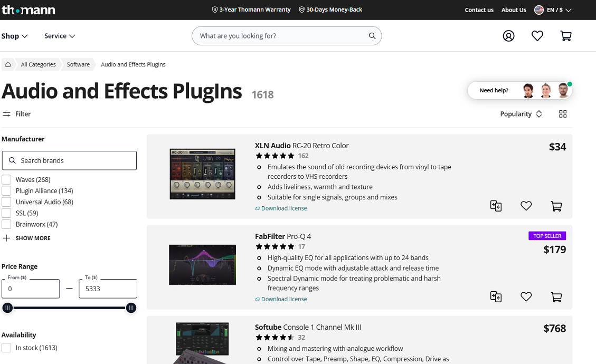Enable the Waves manufacturer filter
596x364 pixels.
(6, 179)
